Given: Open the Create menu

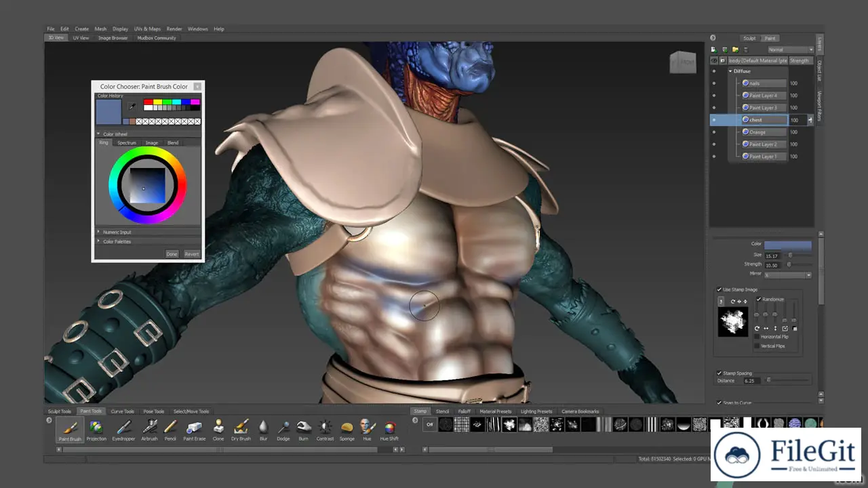Looking at the screenshot, I should click(82, 29).
